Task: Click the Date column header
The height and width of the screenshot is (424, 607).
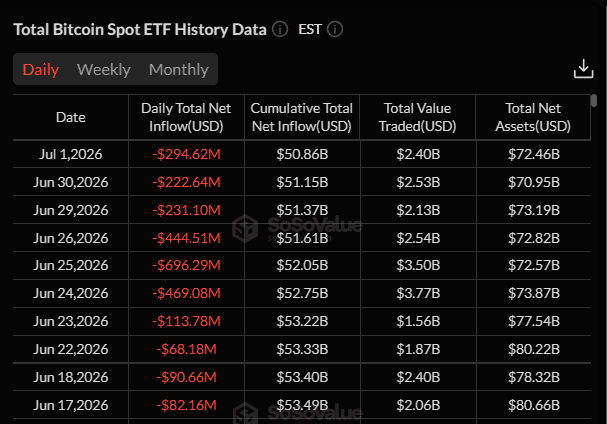Action: pos(70,117)
